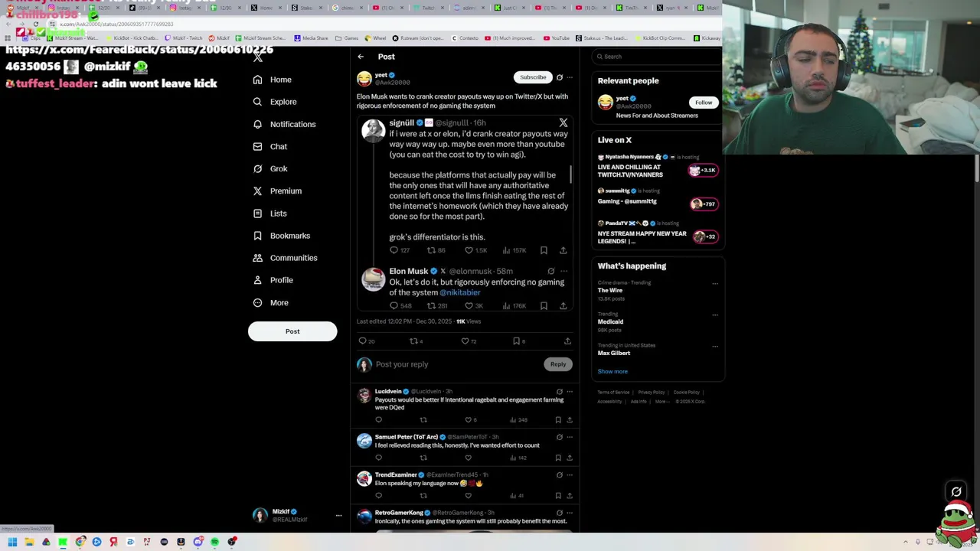Repost signüll's quoted post
The image size is (980, 551).
tap(431, 250)
